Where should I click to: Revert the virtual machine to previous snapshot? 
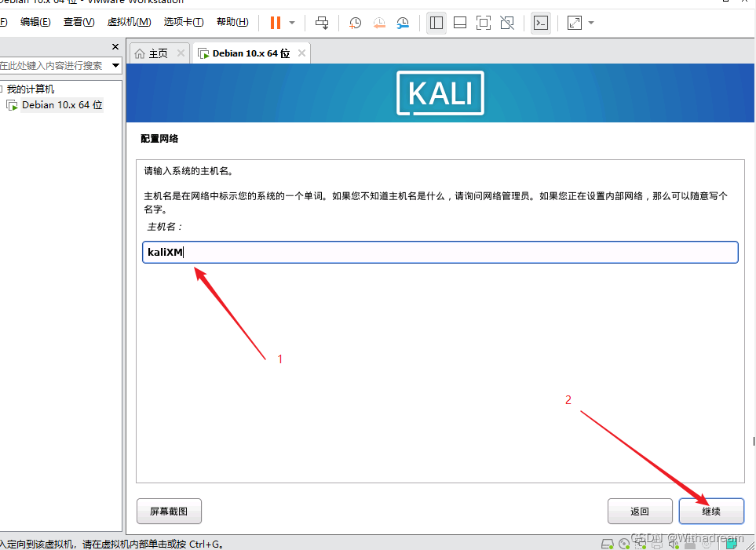tap(379, 23)
